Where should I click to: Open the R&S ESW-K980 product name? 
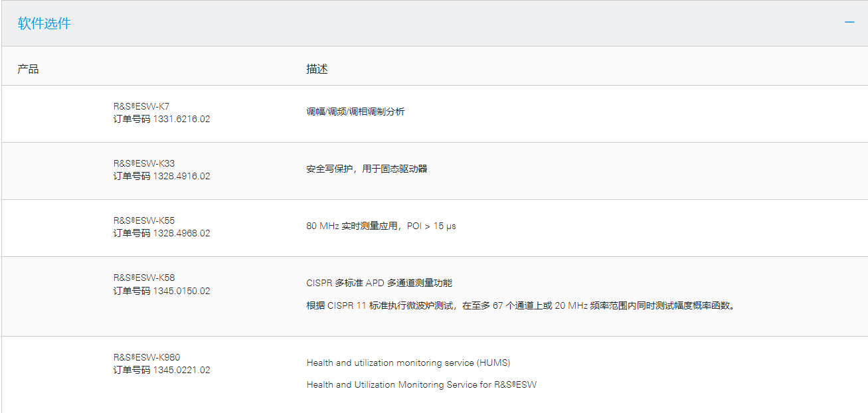(x=147, y=357)
